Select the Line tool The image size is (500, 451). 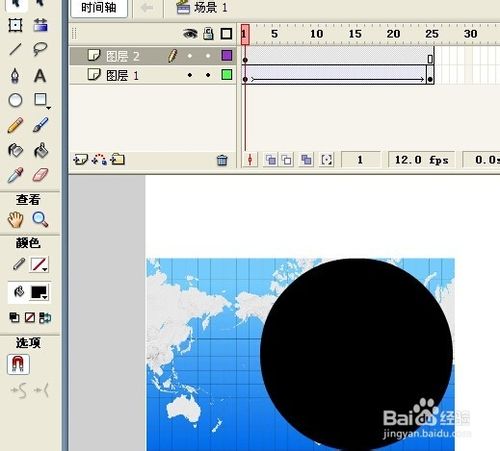[x=15, y=49]
